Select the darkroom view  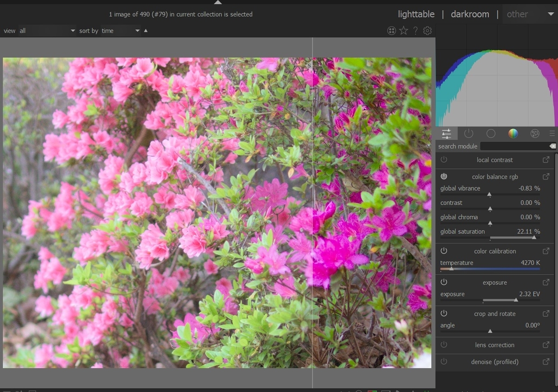(x=470, y=14)
